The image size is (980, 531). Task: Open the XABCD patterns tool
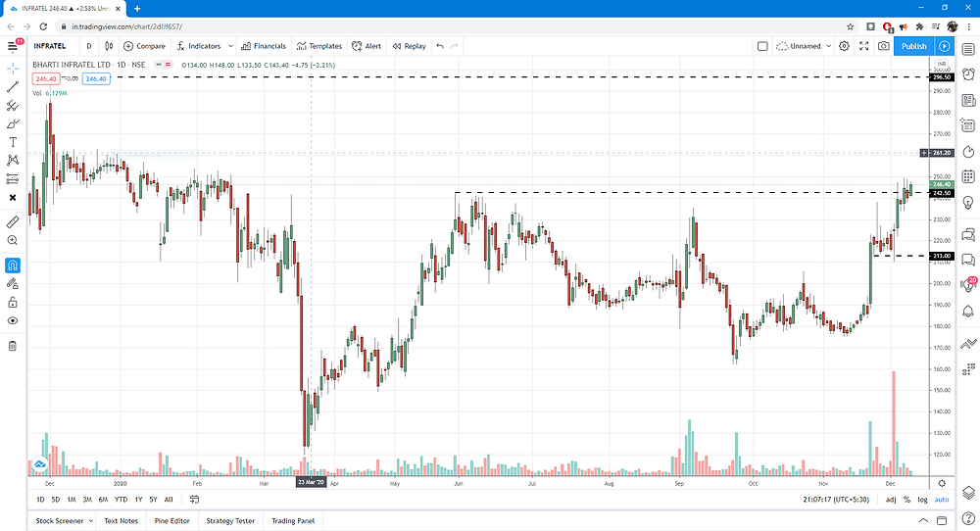pyautogui.click(x=13, y=161)
